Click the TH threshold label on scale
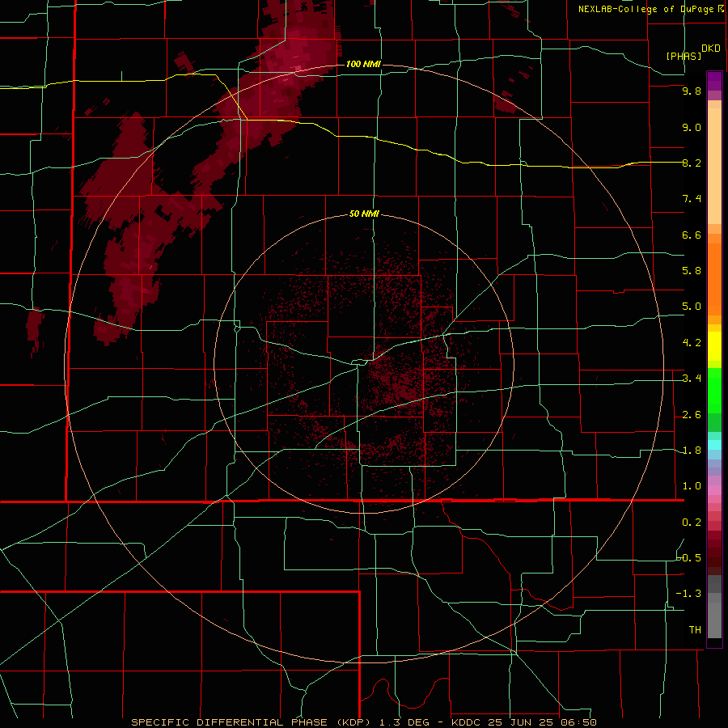Image resolution: width=728 pixels, height=728 pixels. pyautogui.click(x=695, y=630)
